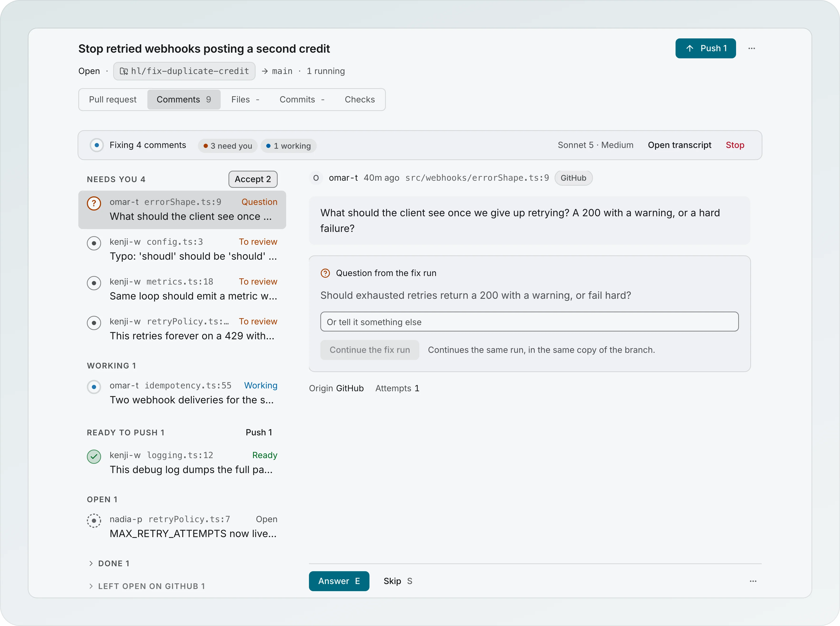Click the dashed open icon beside nadia-p retryPolicy.ts:7
This screenshot has height=626, width=840.
pos(94,521)
